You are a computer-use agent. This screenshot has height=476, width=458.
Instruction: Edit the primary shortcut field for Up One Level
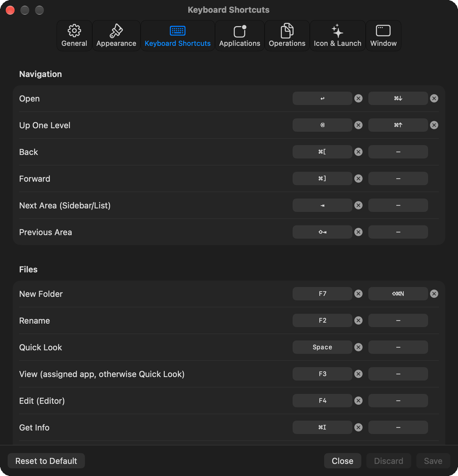tap(322, 125)
